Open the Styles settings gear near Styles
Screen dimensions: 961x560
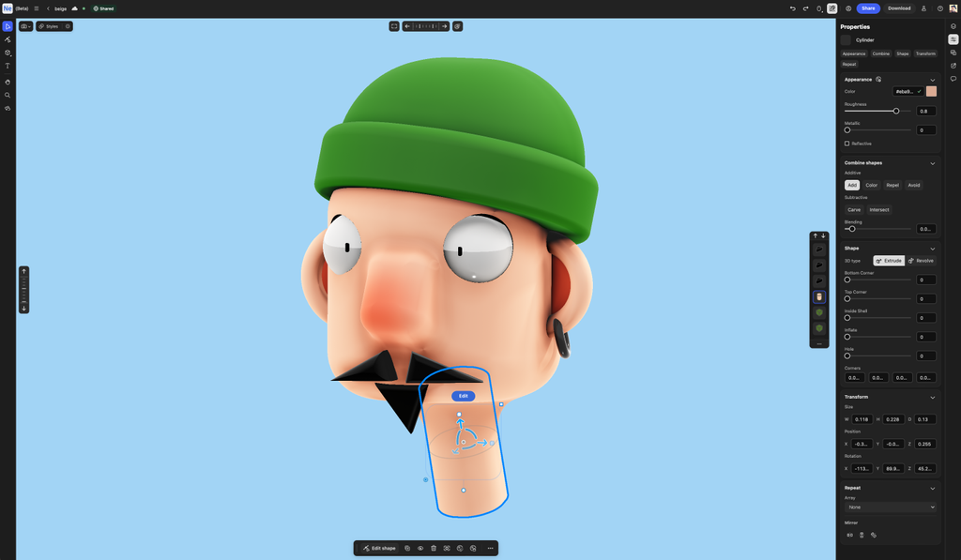[x=67, y=26]
